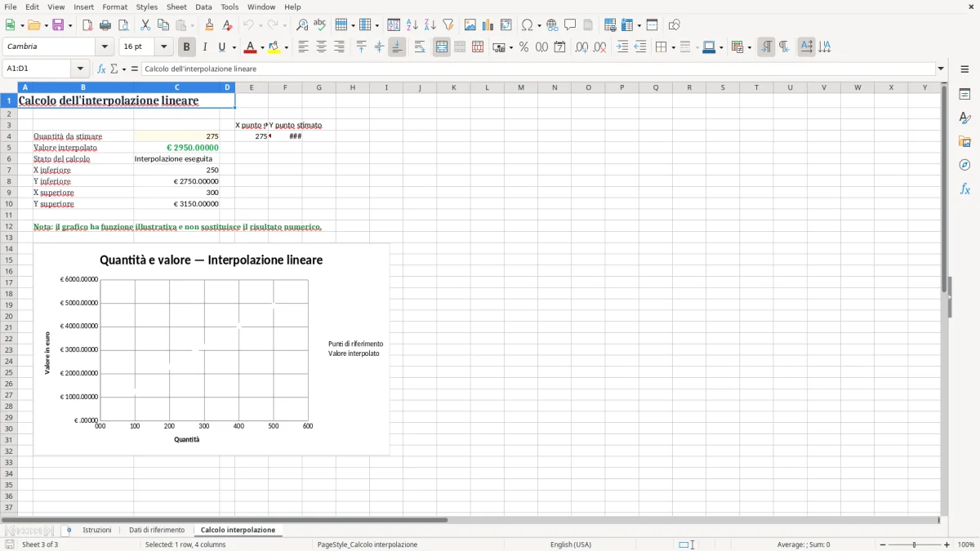This screenshot has width=980, height=551.
Task: Open the special character dropdown arrow
Action: pos(538,25)
